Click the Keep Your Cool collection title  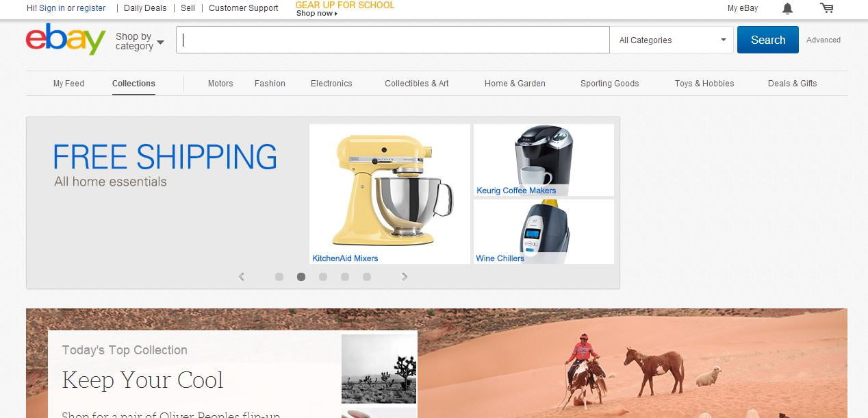143,380
